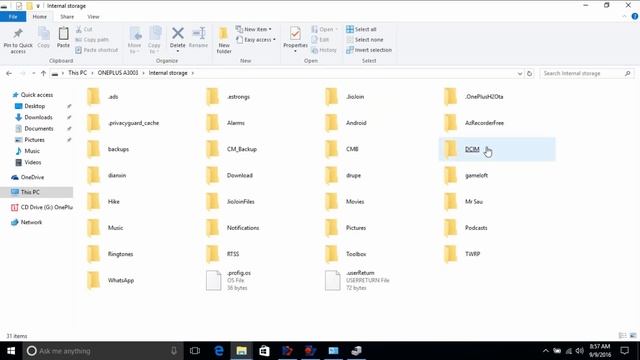Click the Refresh button
The width and height of the screenshot is (640, 360).
click(x=529, y=73)
